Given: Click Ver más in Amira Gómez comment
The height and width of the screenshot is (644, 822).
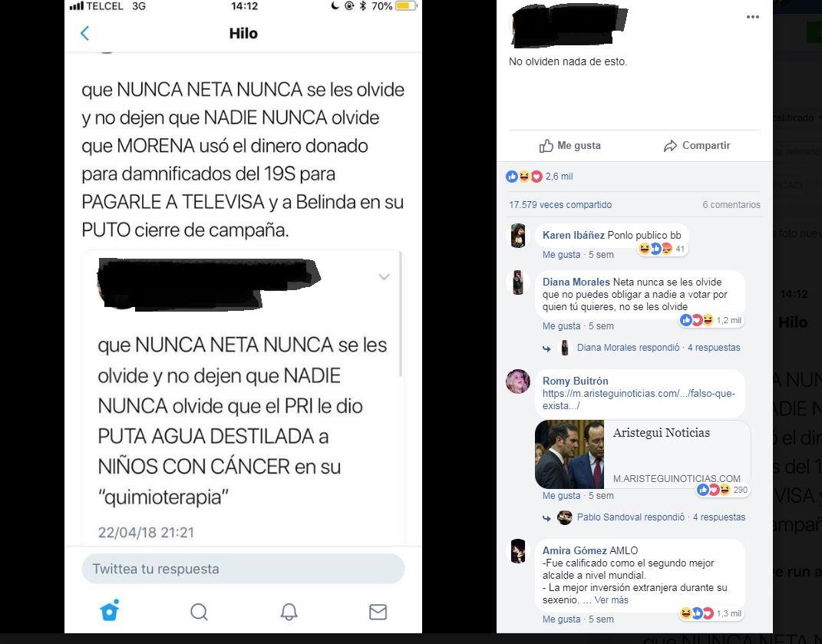Looking at the screenshot, I should click(x=611, y=600).
